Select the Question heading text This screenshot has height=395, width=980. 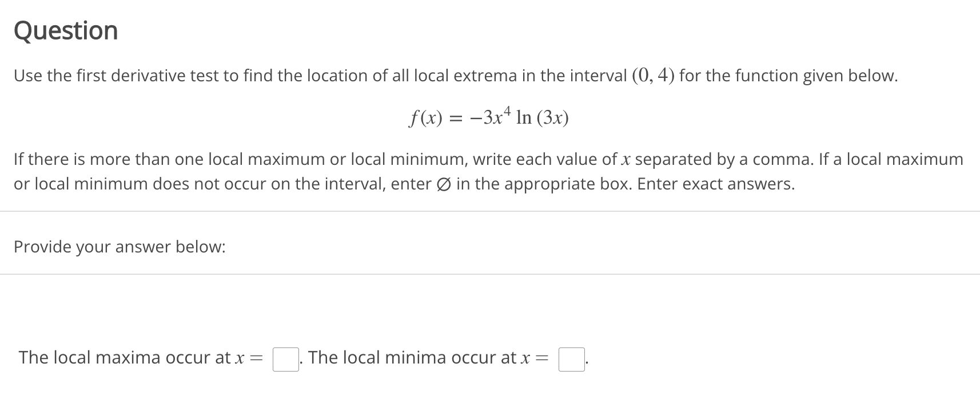point(65,30)
